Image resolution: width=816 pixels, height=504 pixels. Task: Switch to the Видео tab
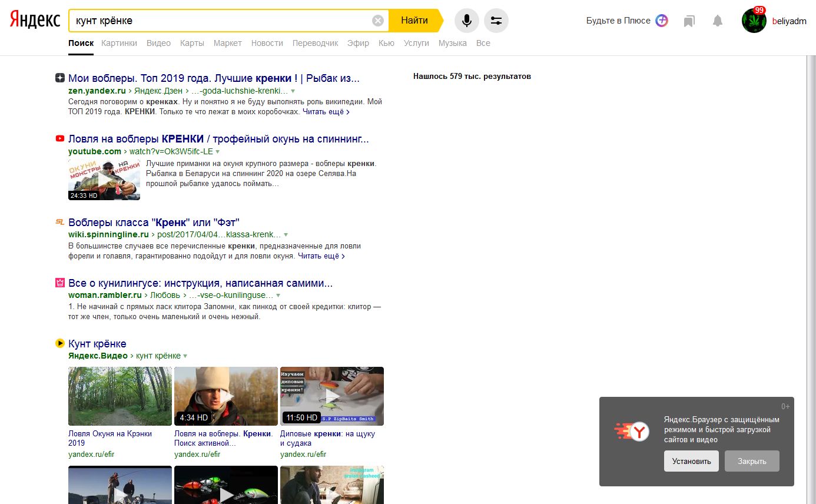158,43
